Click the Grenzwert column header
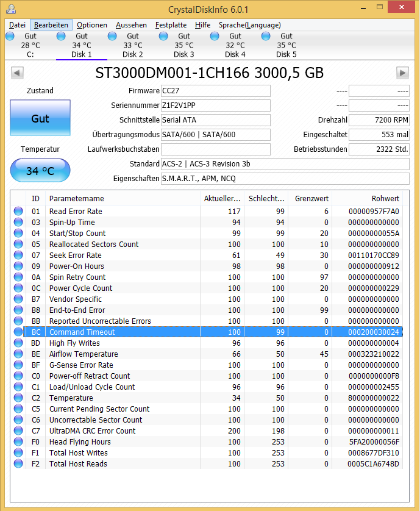This screenshot has height=511, width=420. pyautogui.click(x=310, y=198)
